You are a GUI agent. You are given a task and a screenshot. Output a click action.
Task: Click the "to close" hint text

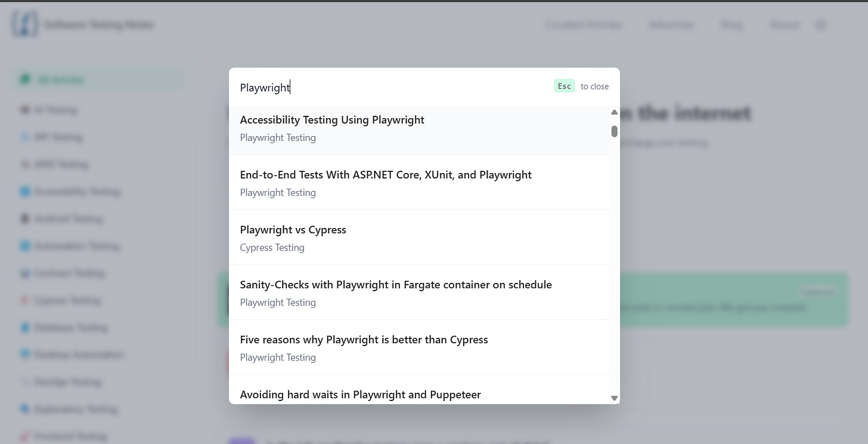594,87
